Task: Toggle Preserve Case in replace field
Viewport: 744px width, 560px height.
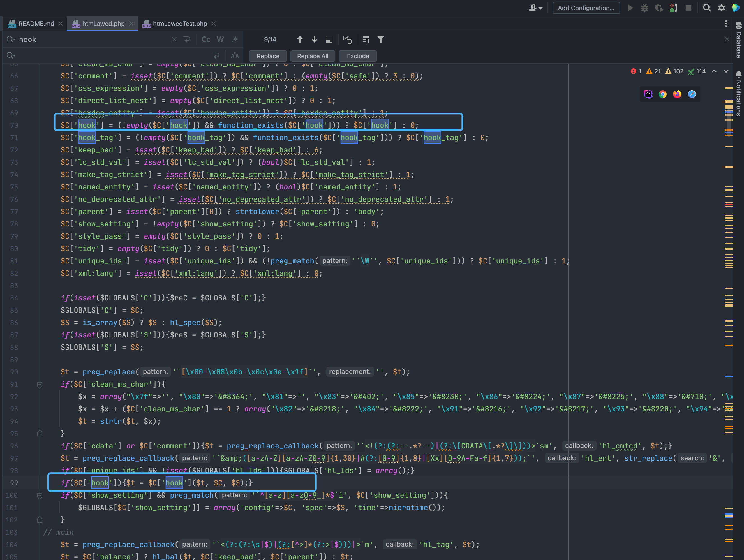Action: (235, 56)
